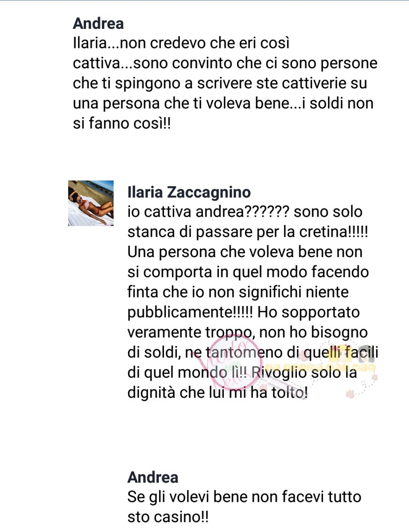Click the reply "Se gli volevi bene non facevi tutto"
This screenshot has height=532, width=409.
[x=244, y=497]
